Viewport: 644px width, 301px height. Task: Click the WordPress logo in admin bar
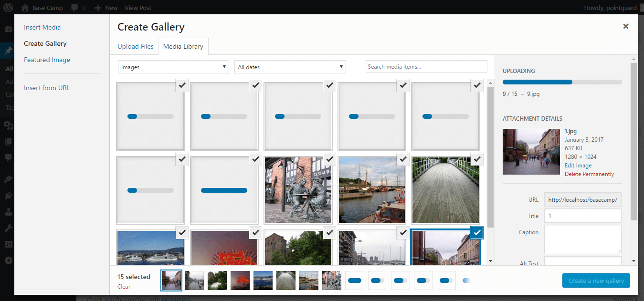(x=8, y=8)
